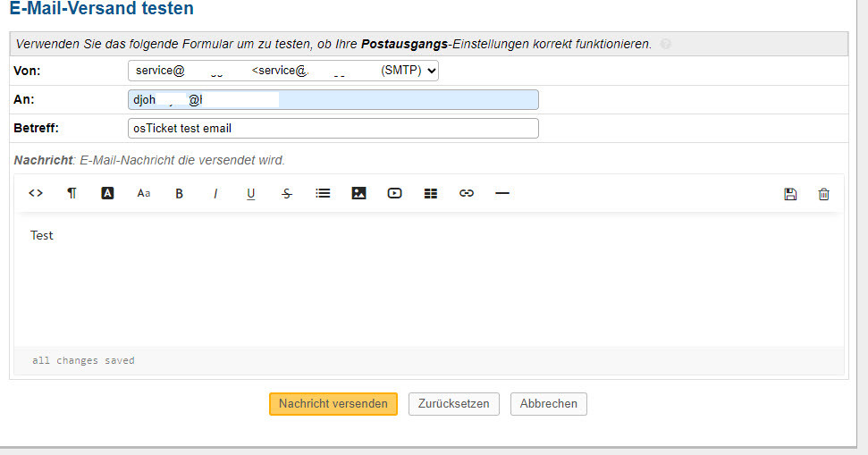The height and width of the screenshot is (455, 868).
Task: Open paragraph format options
Action: [72, 193]
